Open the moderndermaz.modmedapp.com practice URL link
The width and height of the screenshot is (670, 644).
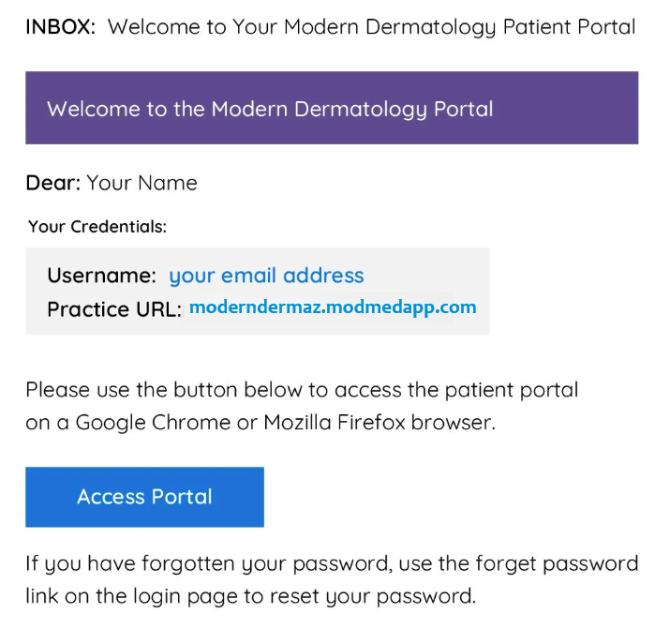333,307
